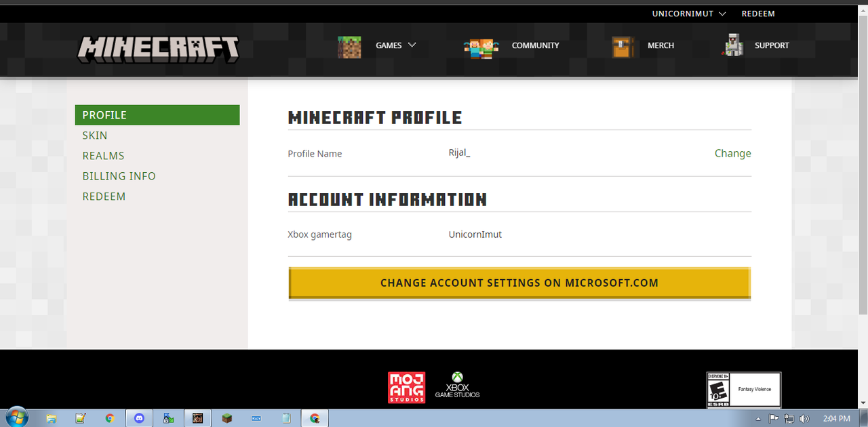Open the Support menu item
Screen dimensions: 868x427
(772, 45)
